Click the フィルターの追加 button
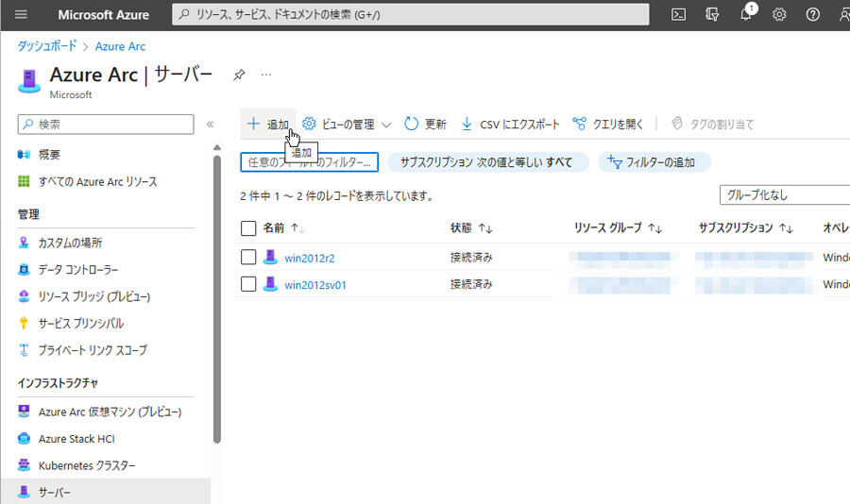The width and height of the screenshot is (850, 504). tap(654, 162)
